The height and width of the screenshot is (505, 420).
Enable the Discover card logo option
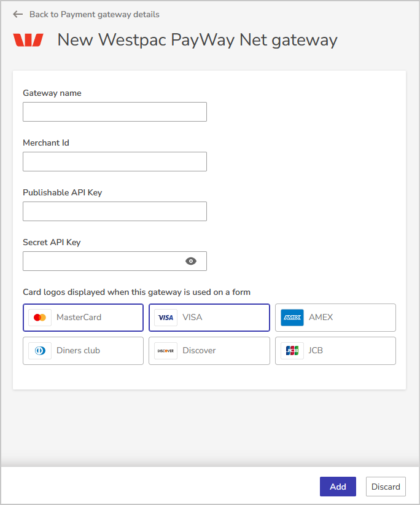click(209, 351)
